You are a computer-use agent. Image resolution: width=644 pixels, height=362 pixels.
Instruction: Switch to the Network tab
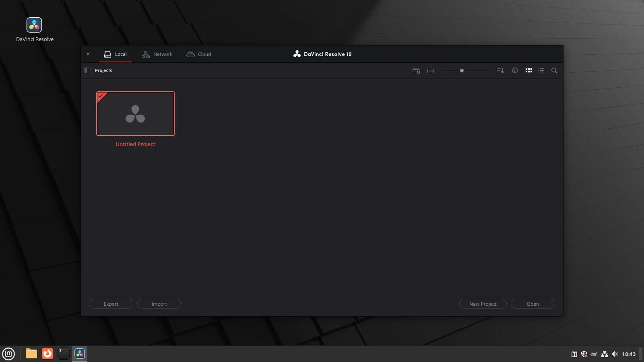click(157, 54)
